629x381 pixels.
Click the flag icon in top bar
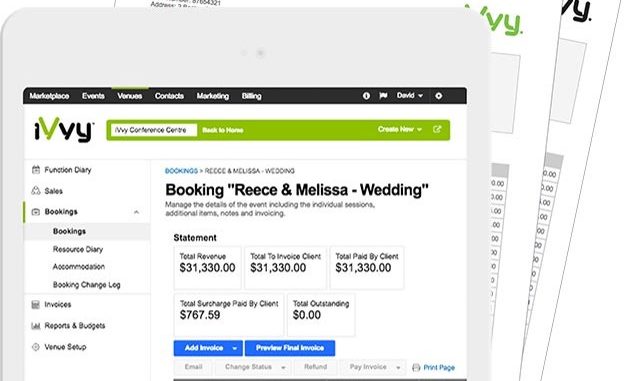(x=383, y=96)
